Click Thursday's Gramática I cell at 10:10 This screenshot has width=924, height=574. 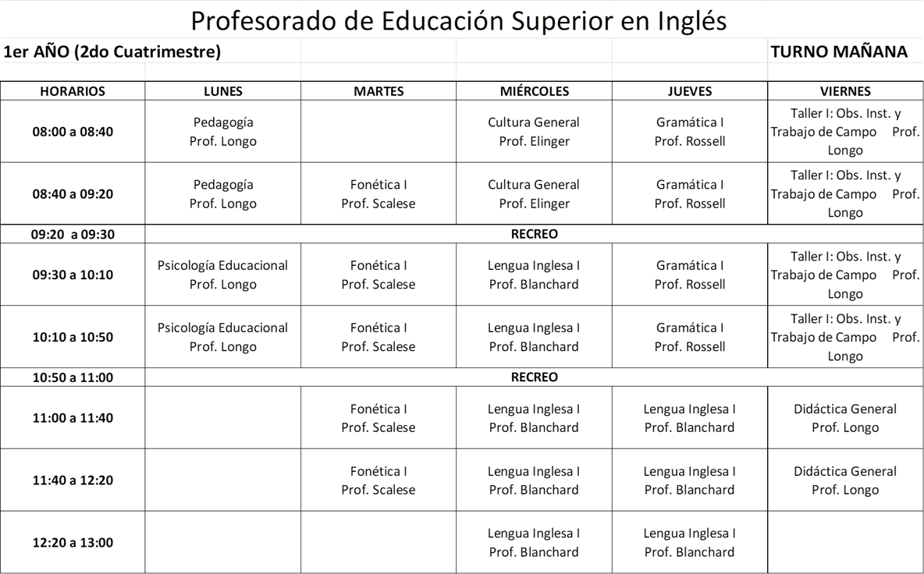tap(690, 337)
